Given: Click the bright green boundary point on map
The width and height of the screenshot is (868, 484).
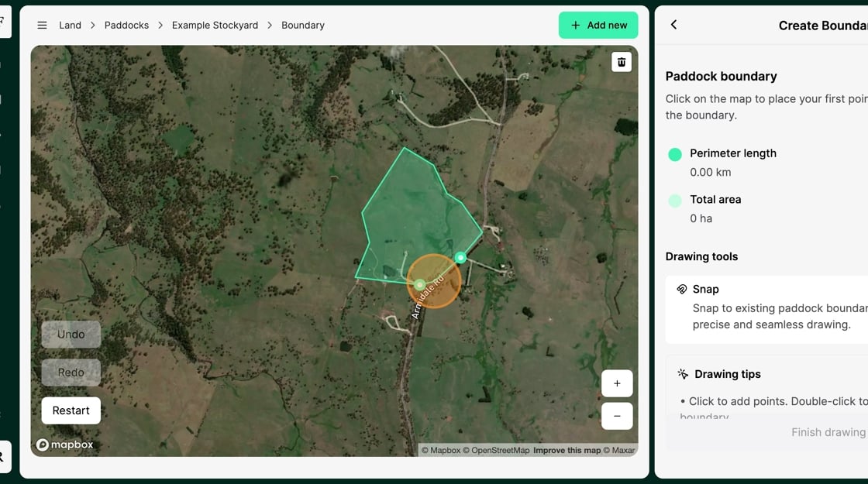Looking at the screenshot, I should 460,257.
